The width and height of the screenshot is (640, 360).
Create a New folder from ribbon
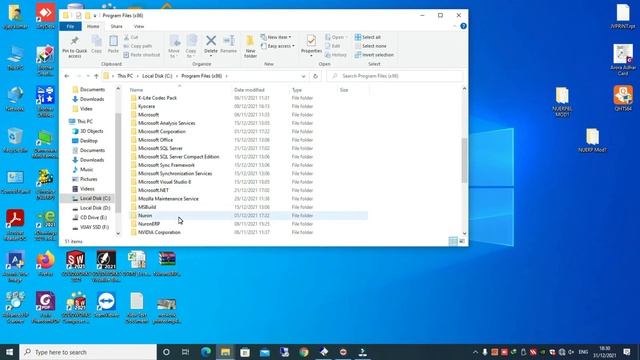250,47
